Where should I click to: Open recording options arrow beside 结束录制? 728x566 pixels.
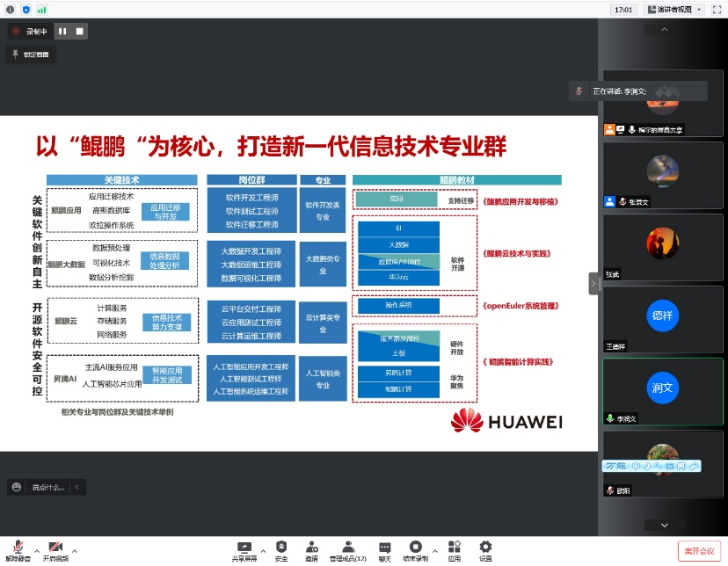(435, 551)
